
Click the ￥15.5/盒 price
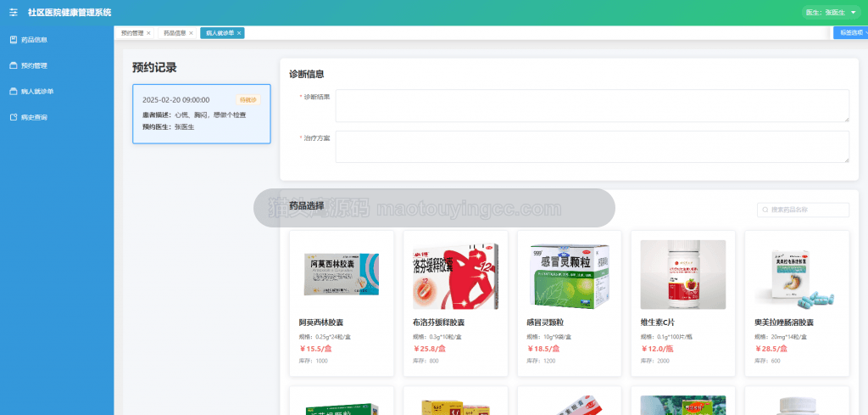(315, 349)
